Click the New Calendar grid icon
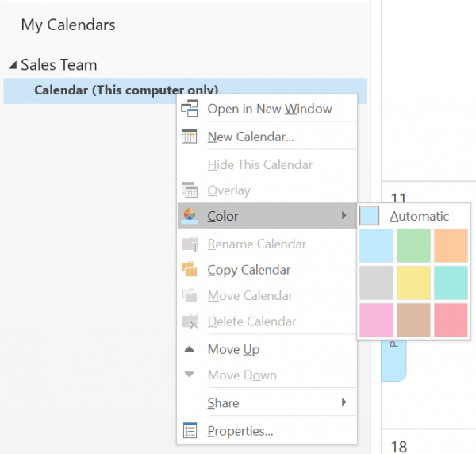Image resolution: width=476 pixels, height=454 pixels. click(189, 136)
